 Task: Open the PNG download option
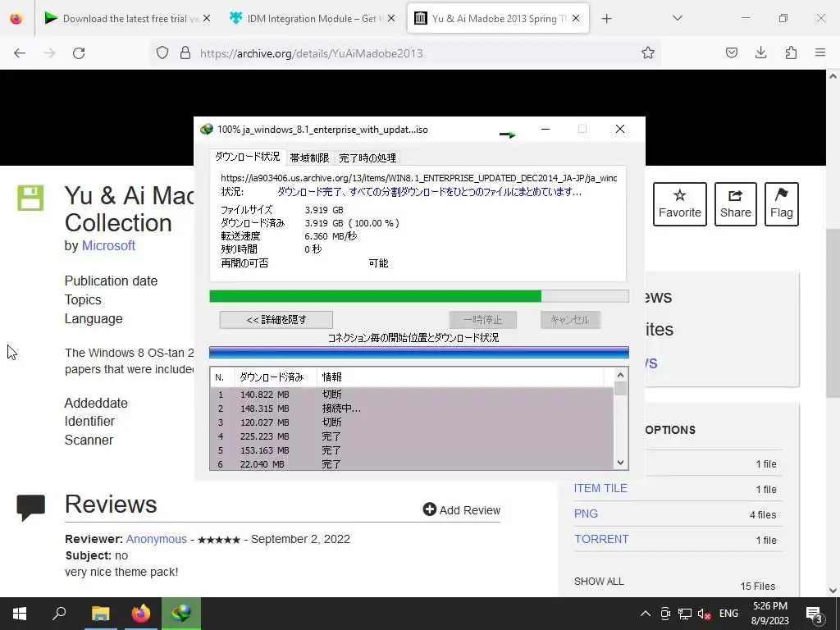coord(586,514)
